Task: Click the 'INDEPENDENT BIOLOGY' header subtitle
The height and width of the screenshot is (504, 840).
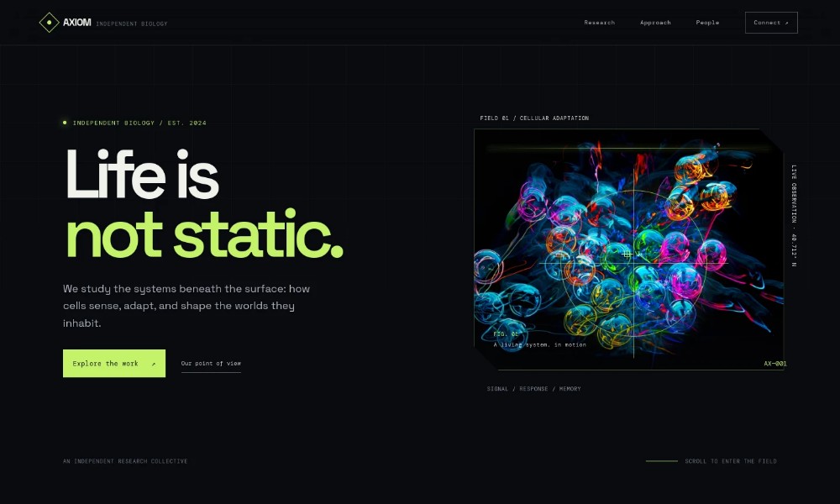Action: (132, 24)
